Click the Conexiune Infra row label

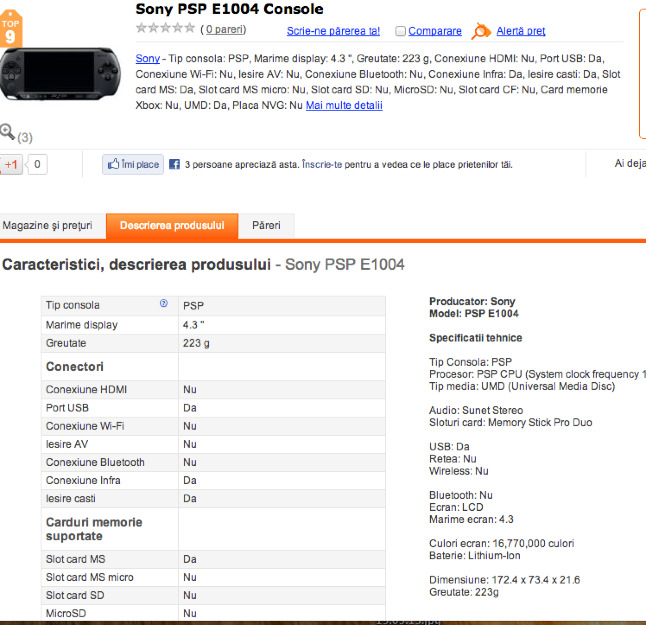83,480
